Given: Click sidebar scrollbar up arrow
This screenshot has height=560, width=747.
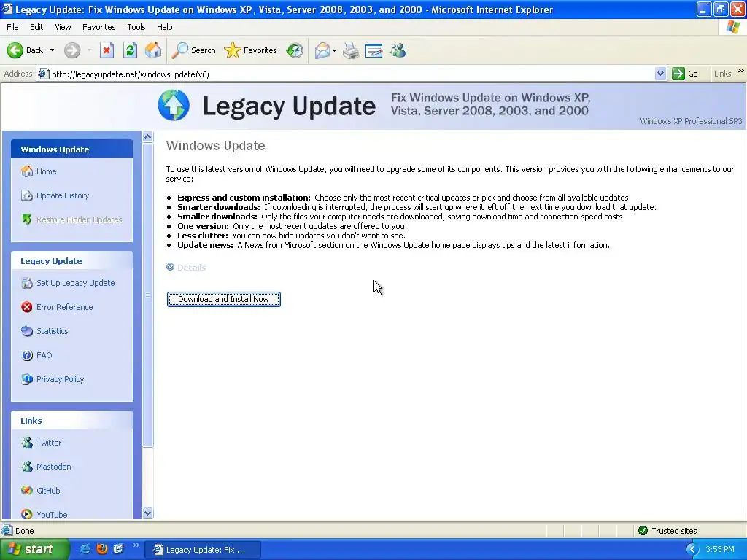Looking at the screenshot, I should (x=147, y=136).
